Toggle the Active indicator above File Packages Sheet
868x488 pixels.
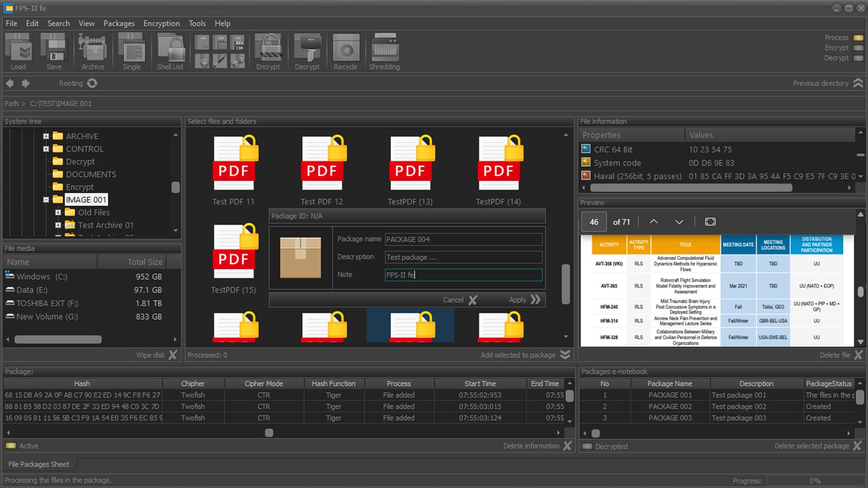tap(11, 445)
